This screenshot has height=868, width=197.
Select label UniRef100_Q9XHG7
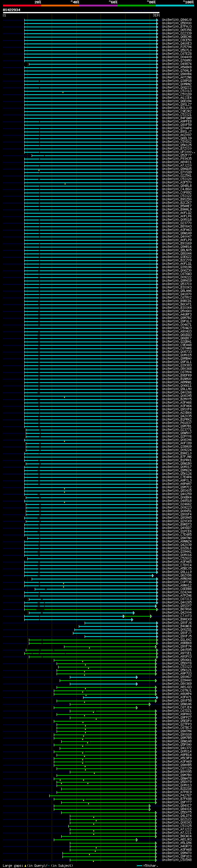(177, 677)
